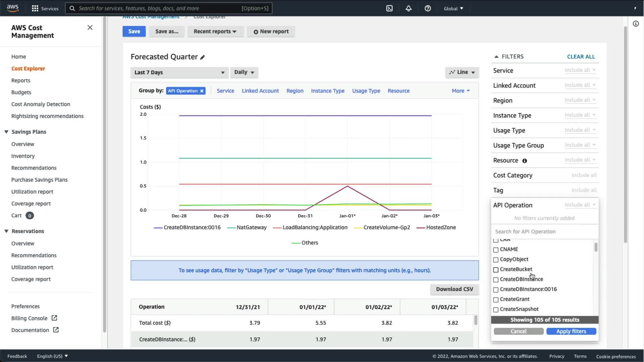Collapse the Savings Plans section
The image size is (644, 362).
click(x=6, y=132)
